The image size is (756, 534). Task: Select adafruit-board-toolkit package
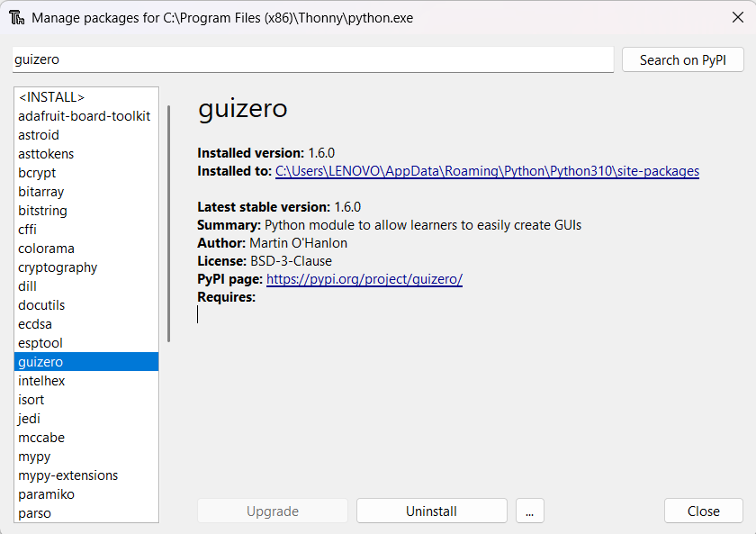point(86,116)
